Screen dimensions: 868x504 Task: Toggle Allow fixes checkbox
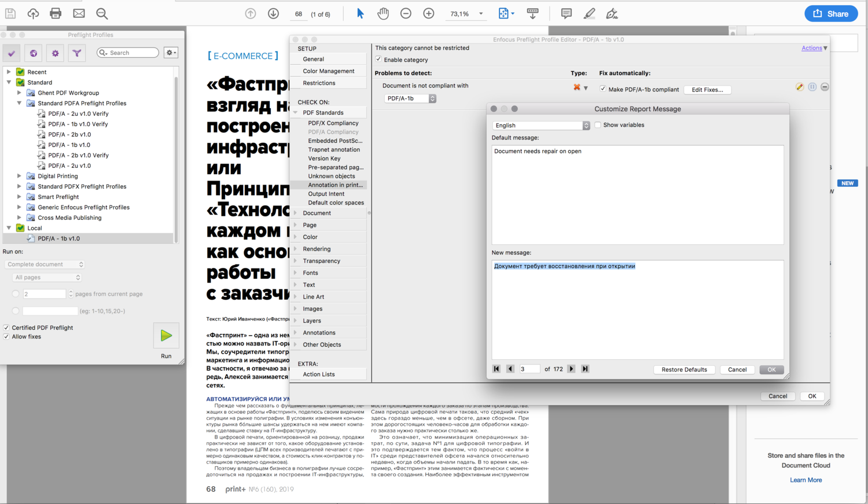(6, 336)
